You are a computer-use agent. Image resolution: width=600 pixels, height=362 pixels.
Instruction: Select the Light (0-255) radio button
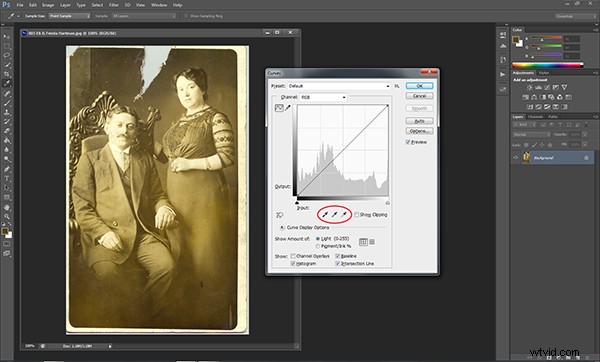[x=318, y=239]
